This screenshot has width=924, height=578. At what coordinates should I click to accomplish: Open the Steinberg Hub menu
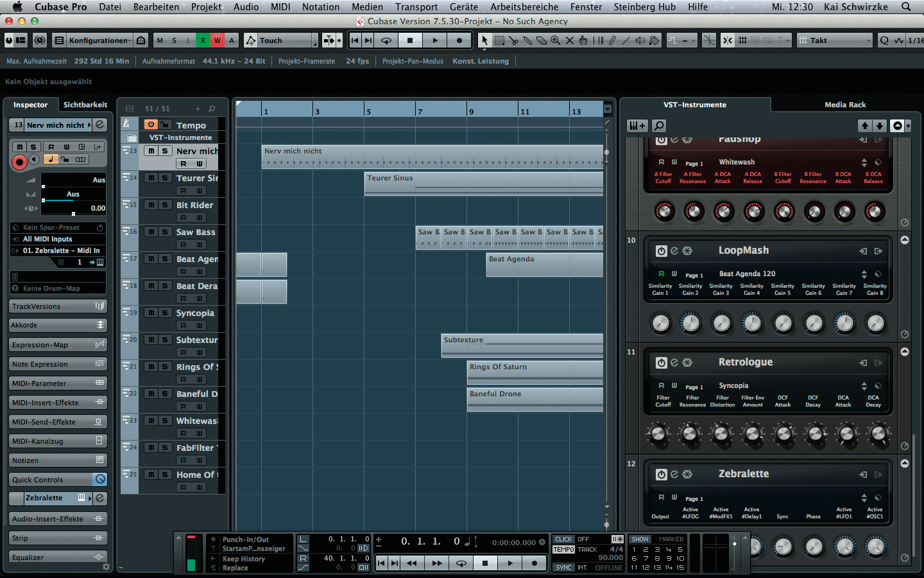644,7
